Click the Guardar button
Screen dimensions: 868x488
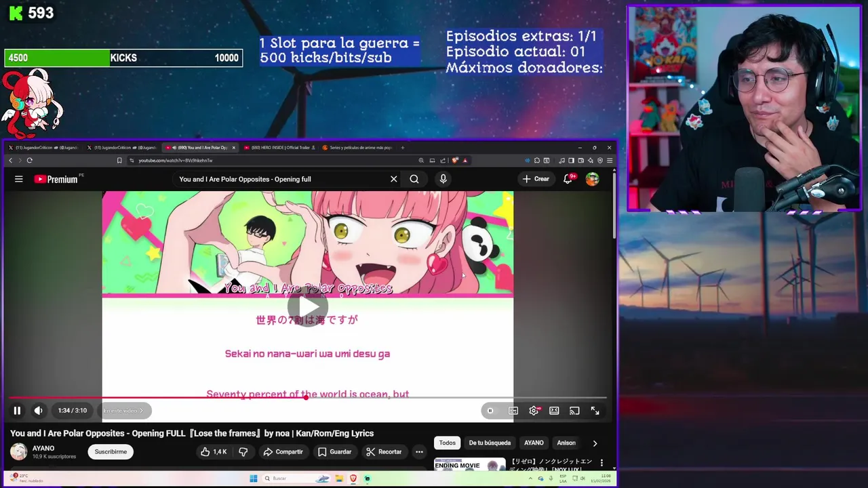(335, 451)
